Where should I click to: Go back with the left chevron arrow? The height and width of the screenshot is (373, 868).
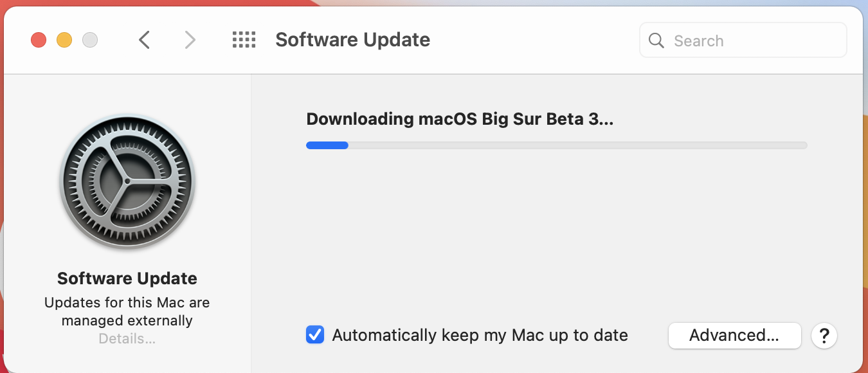point(144,40)
